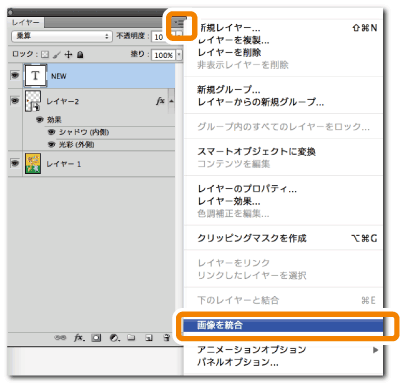This screenshot has width=407, height=388.
Task: Click lock all padlock icon
Action: click(80, 54)
